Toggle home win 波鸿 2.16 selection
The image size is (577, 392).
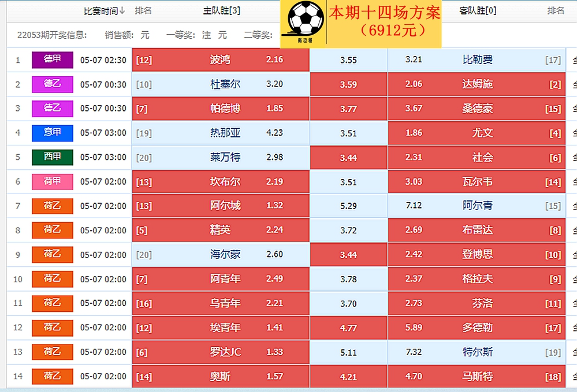click(x=221, y=59)
